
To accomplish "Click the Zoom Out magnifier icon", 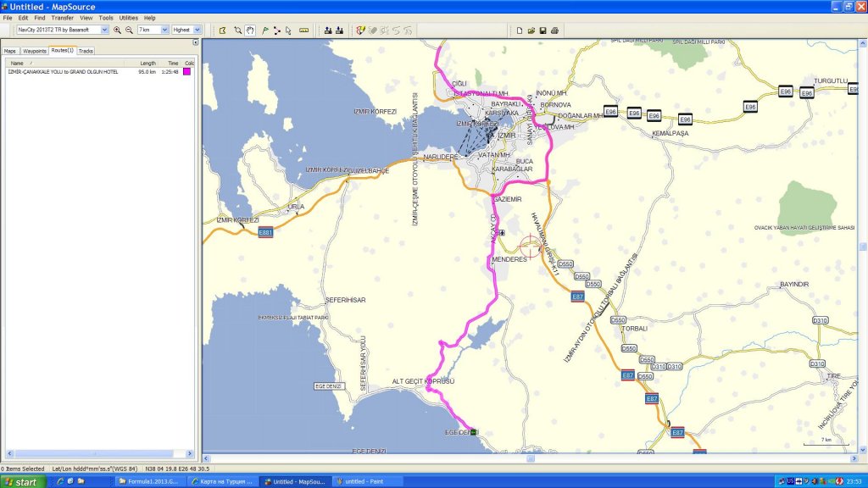I will click(x=129, y=30).
